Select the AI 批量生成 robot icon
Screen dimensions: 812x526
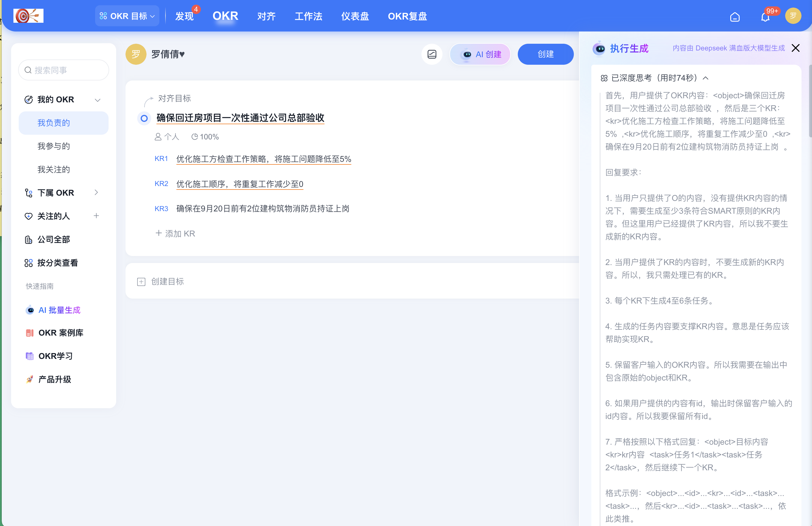[30, 310]
